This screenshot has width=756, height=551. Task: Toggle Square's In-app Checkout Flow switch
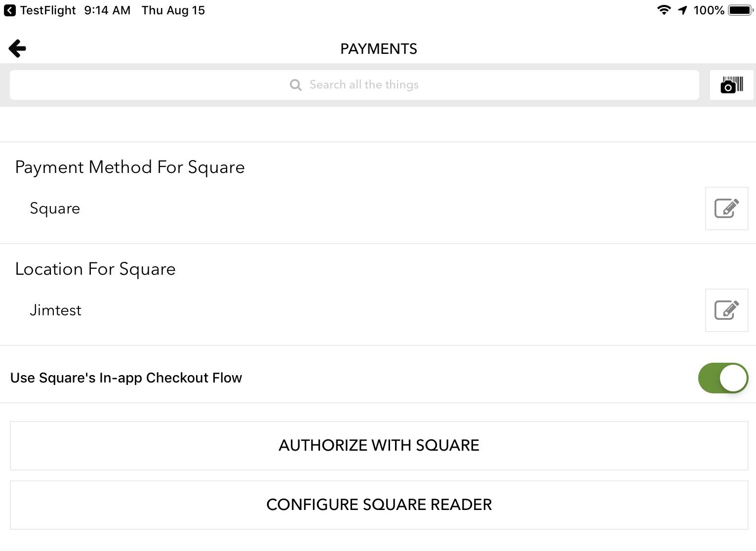723,378
